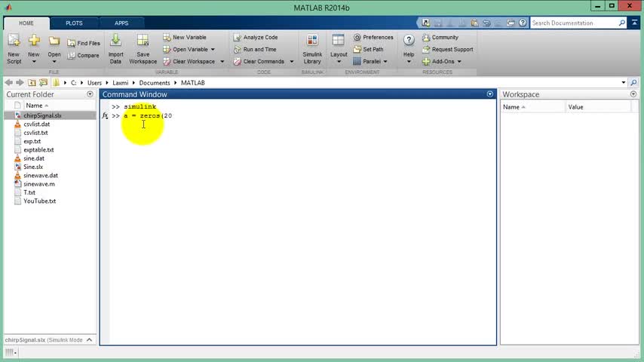Click Run and Time

(255, 49)
